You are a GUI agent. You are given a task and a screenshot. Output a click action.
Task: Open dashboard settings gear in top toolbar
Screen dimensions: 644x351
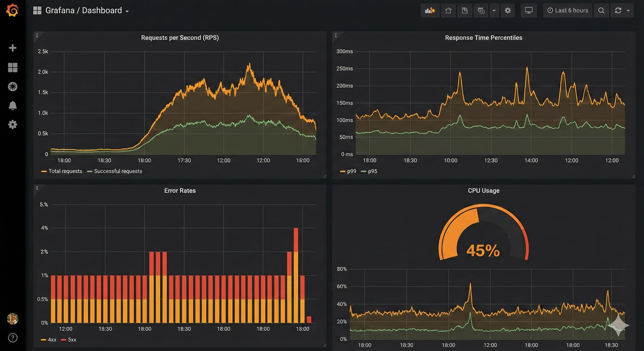pyautogui.click(x=507, y=10)
